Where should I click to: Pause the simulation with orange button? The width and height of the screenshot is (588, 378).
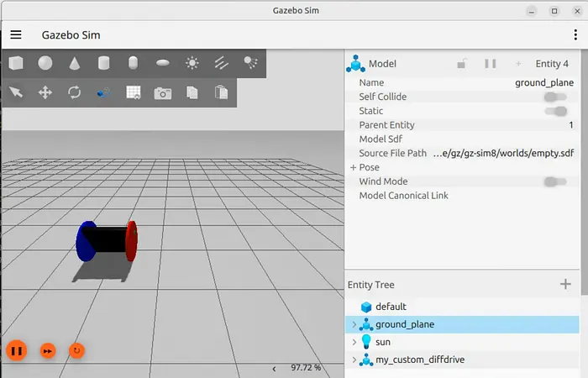[16, 350]
